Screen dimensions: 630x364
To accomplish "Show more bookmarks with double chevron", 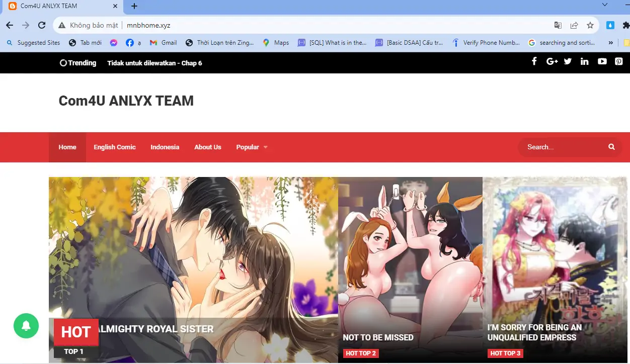I will coord(611,43).
